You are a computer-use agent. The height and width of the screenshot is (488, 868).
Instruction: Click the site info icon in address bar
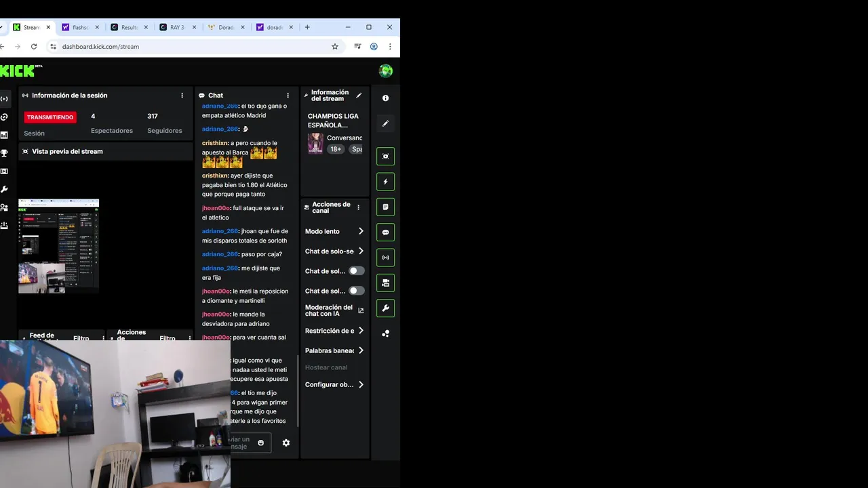(x=53, y=47)
